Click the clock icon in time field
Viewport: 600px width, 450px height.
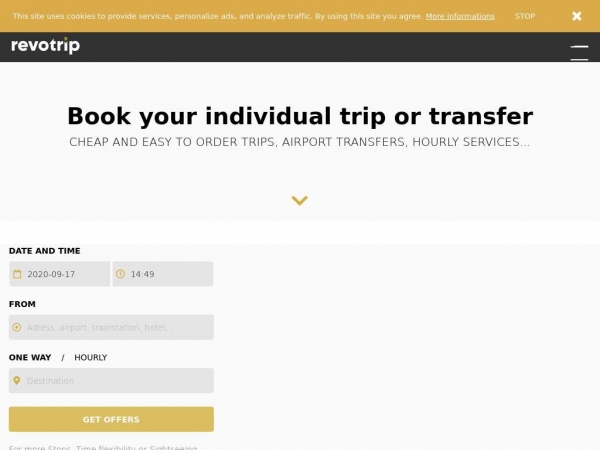121,274
